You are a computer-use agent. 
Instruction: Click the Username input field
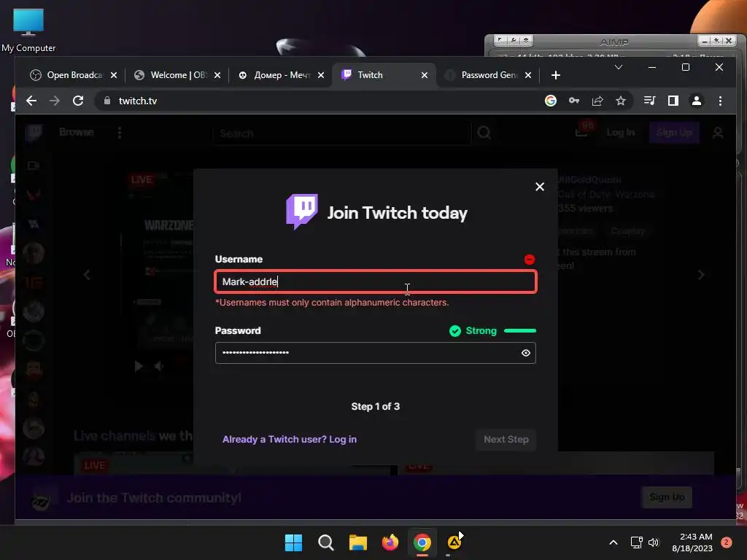point(376,281)
